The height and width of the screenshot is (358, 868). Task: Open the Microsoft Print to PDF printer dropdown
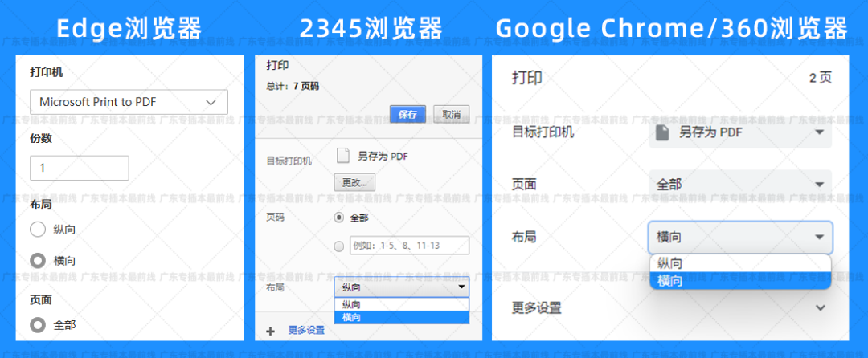(129, 102)
